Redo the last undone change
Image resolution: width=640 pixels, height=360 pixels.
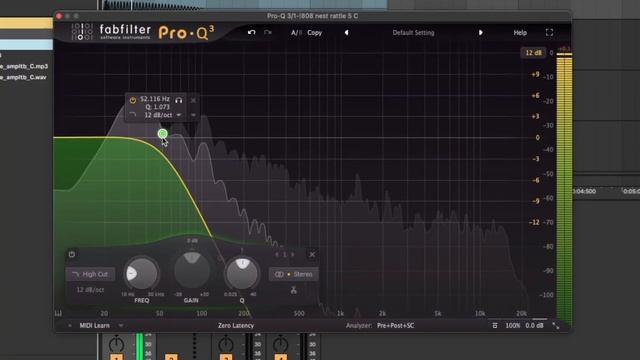[268, 32]
